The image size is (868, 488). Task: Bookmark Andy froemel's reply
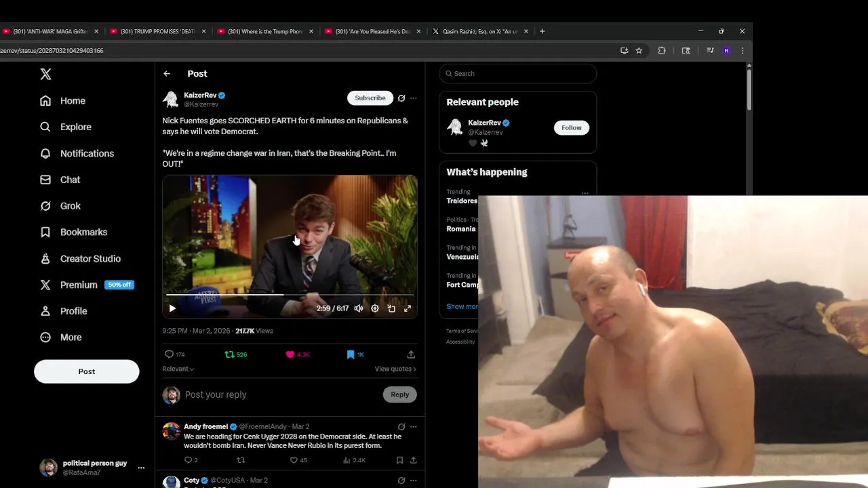click(x=399, y=460)
